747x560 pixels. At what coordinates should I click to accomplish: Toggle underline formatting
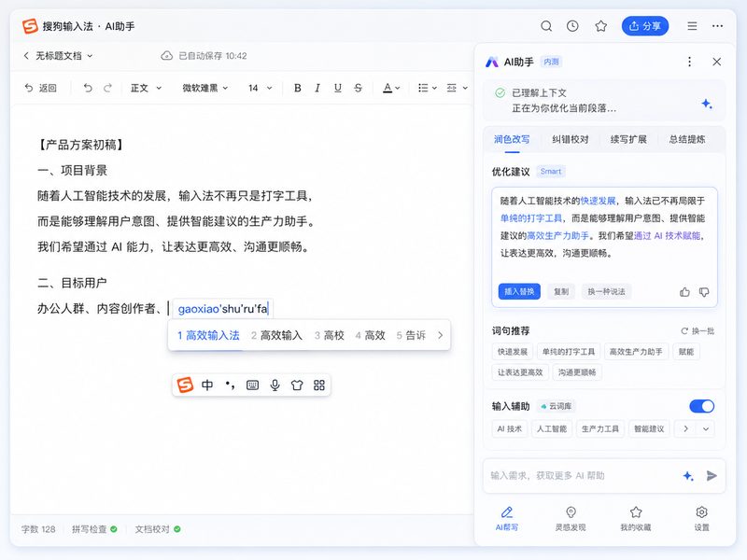click(338, 88)
